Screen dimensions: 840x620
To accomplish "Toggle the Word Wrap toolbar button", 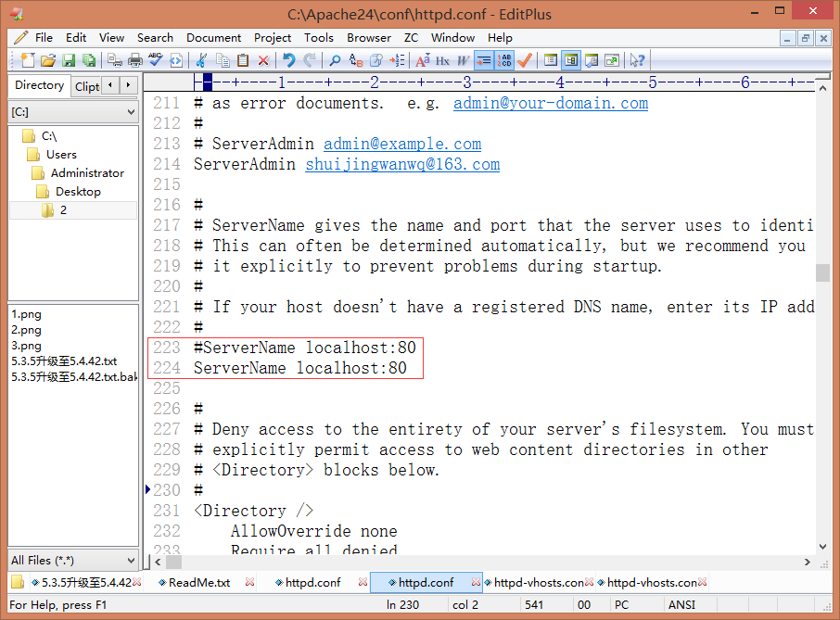I will [x=483, y=60].
